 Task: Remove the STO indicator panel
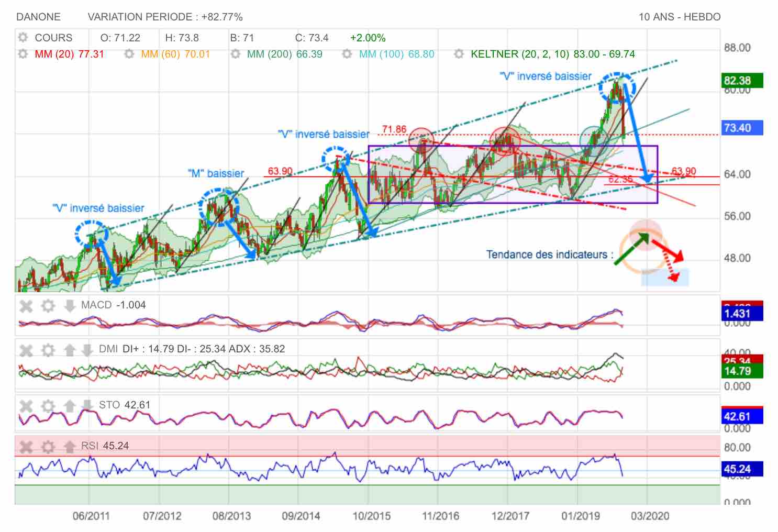click(x=26, y=406)
